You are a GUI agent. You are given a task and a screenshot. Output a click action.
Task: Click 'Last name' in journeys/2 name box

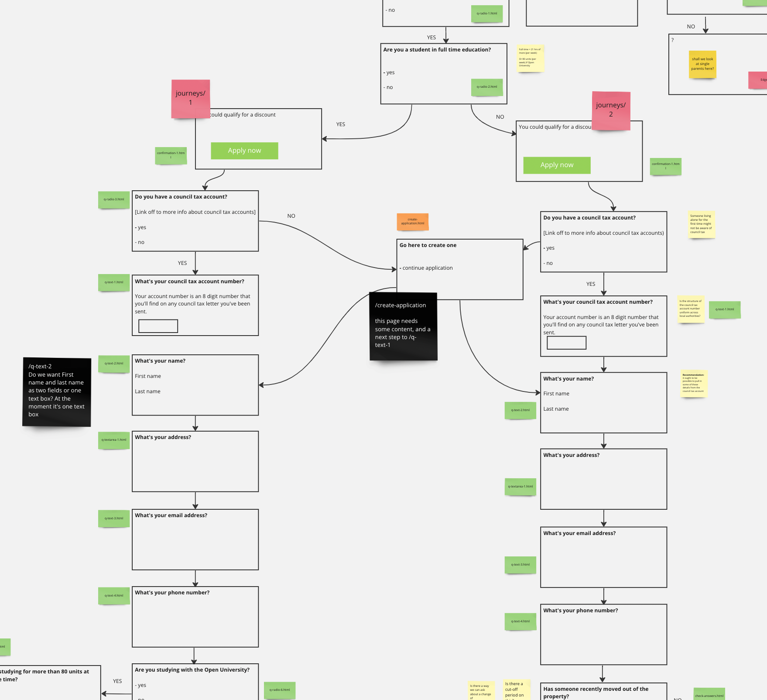pos(556,409)
